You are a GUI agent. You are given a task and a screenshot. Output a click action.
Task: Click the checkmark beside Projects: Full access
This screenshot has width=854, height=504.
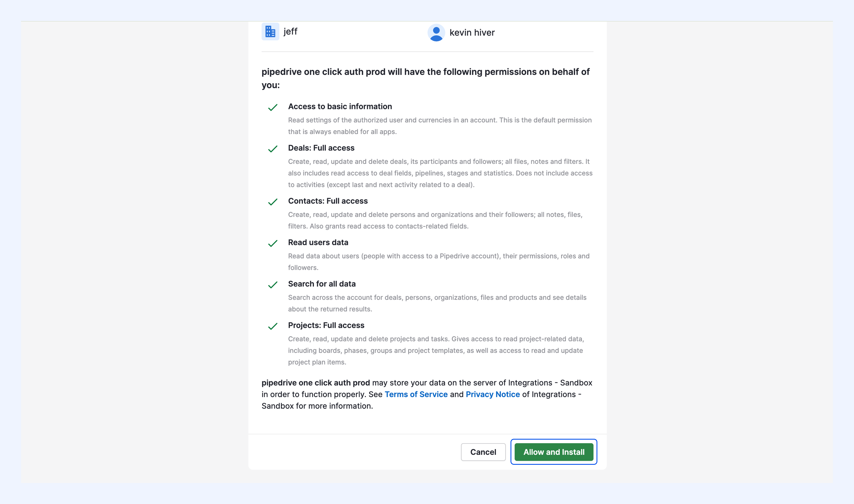click(x=273, y=326)
